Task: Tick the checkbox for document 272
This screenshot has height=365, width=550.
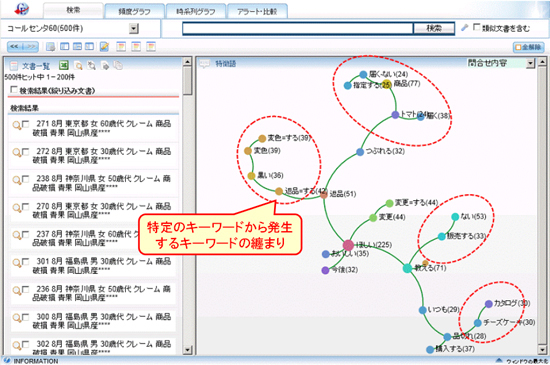Action: [x=25, y=151]
